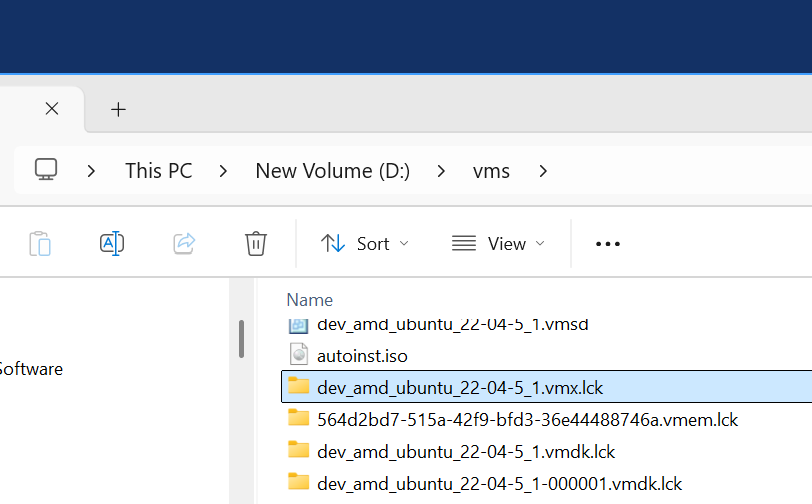
Task: Navigate to This PC breadcrumb
Action: [x=158, y=170]
